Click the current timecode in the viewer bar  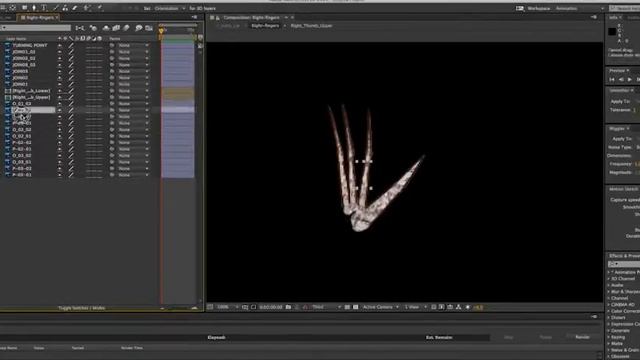(271, 307)
